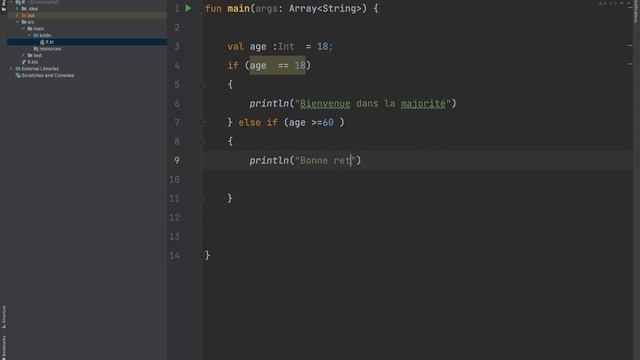Click line number 9 in the gutter
Image resolution: width=640 pixels, height=360 pixels.
pyautogui.click(x=177, y=160)
